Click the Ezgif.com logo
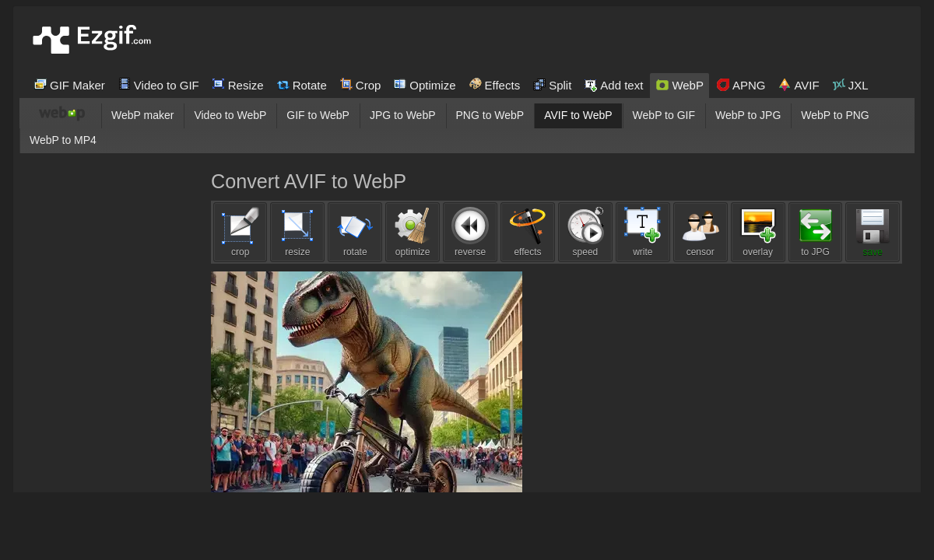The image size is (934, 560). (91, 38)
